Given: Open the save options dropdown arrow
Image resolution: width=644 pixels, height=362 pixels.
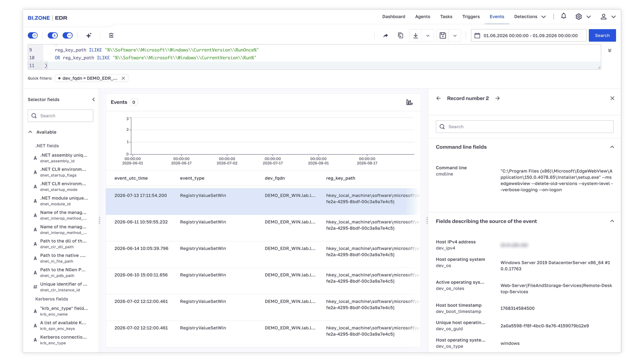Looking at the screenshot, I should click(455, 36).
